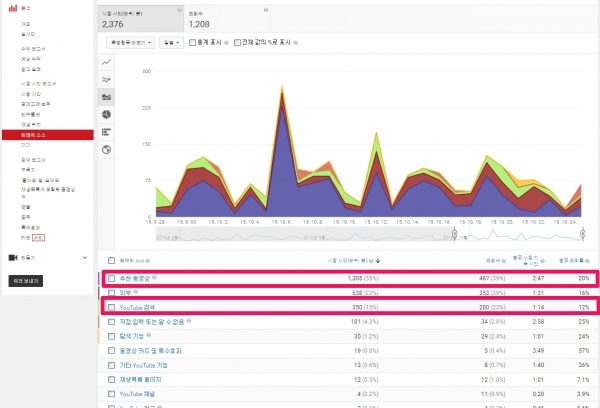This screenshot has height=408, width=600.
Task: Tick the checkbox for 추천 동영상 row
Action: coord(112,278)
